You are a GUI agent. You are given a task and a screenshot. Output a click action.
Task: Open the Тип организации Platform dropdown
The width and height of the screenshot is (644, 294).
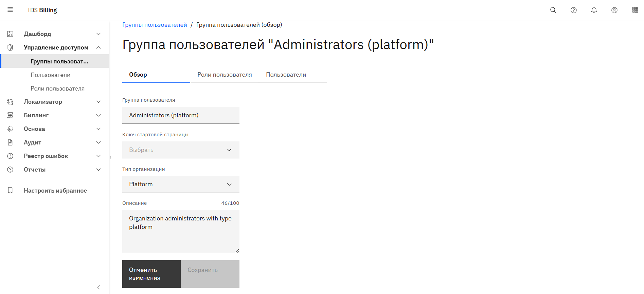click(181, 184)
